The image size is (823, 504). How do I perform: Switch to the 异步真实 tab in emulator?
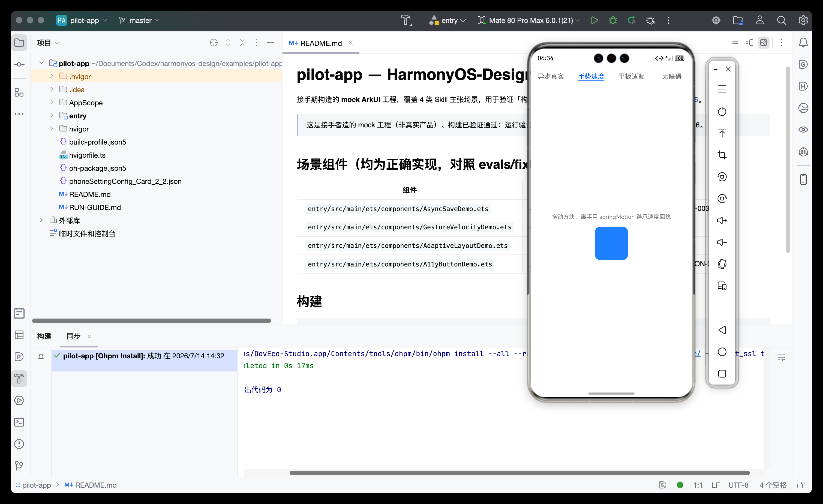click(551, 76)
